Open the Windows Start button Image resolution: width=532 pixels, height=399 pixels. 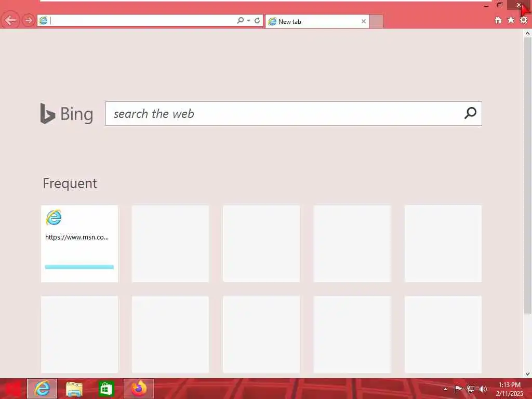12,389
